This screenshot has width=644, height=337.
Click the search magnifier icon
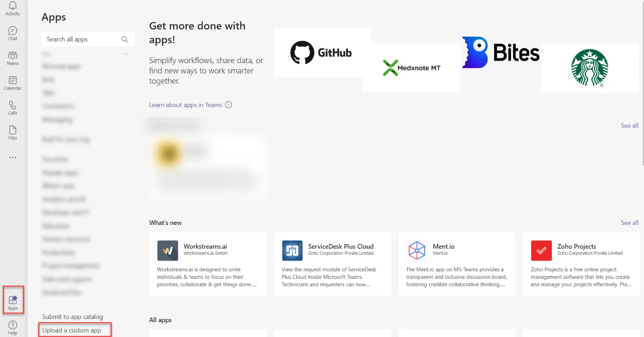[125, 39]
